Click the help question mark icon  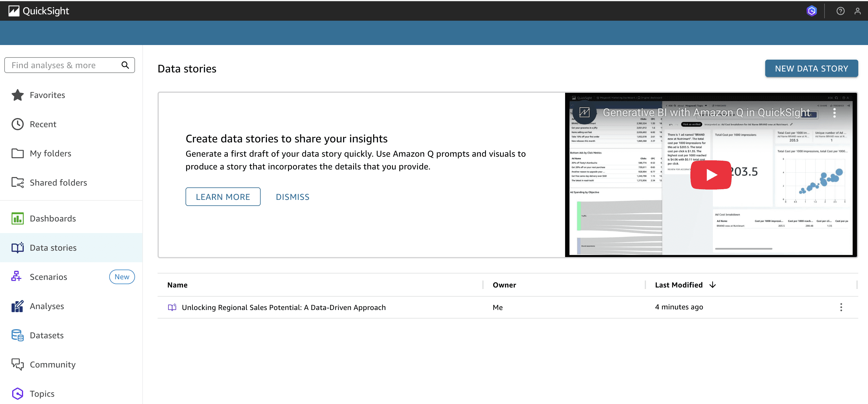coord(840,11)
